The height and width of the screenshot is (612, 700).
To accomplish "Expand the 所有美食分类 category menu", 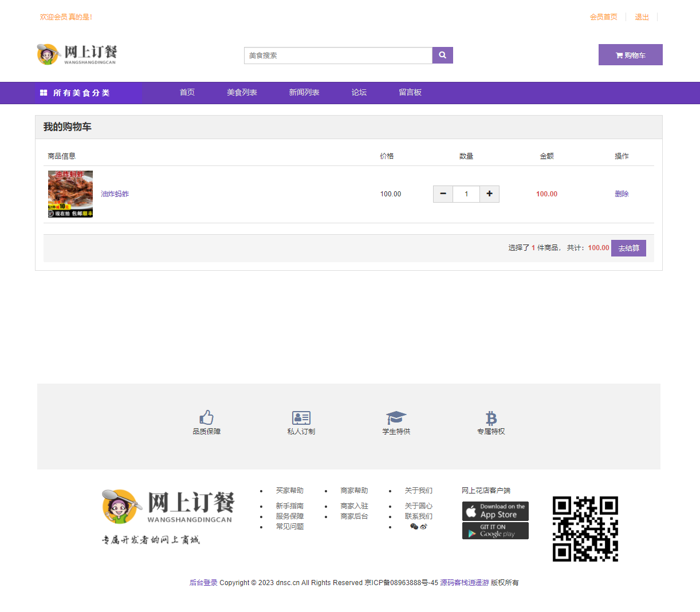I will (81, 93).
